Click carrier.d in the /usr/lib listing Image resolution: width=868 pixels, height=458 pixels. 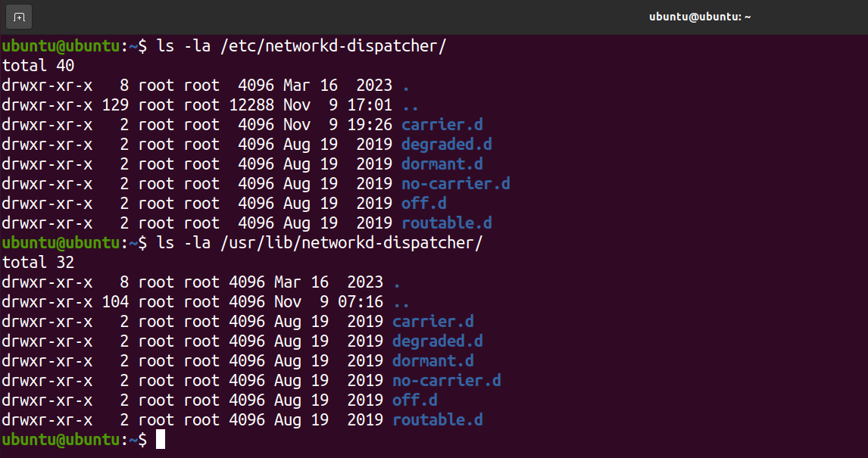[433, 322]
